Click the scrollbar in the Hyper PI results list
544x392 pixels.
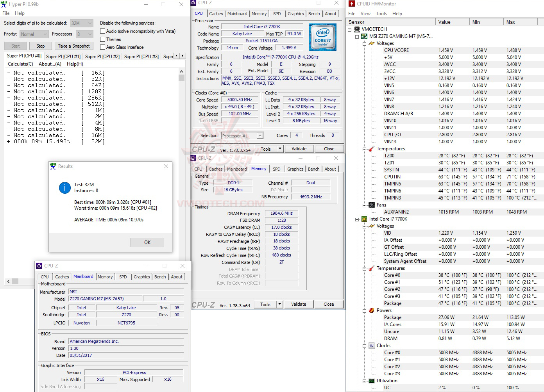pos(181,78)
